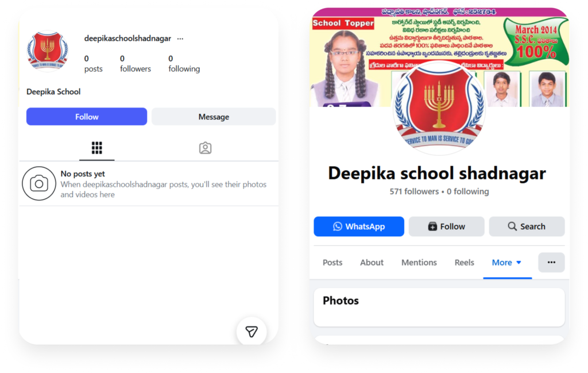
Task: Switch to the Posts tab
Action: (x=332, y=262)
